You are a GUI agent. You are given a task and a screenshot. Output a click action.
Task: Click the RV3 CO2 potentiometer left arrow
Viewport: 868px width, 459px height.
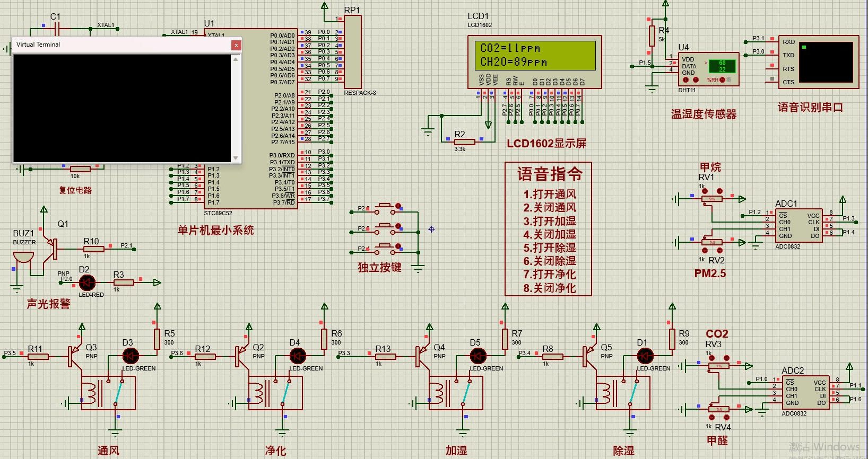[711, 358]
